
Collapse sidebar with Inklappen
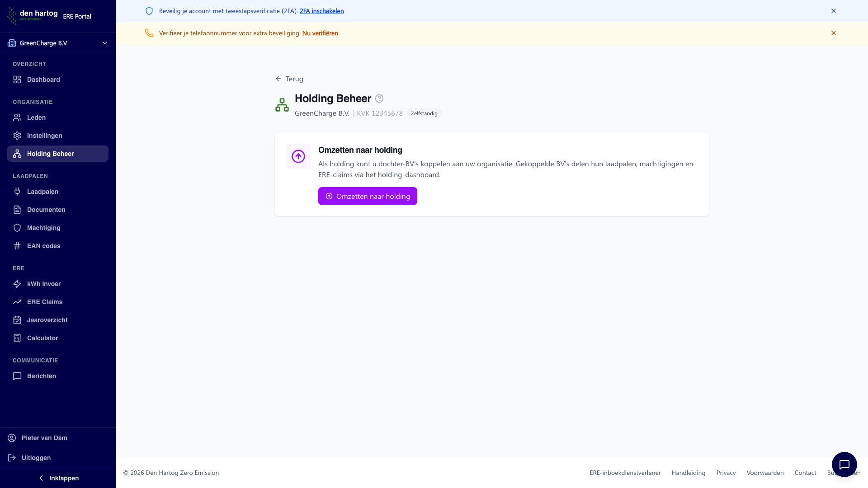(x=58, y=478)
